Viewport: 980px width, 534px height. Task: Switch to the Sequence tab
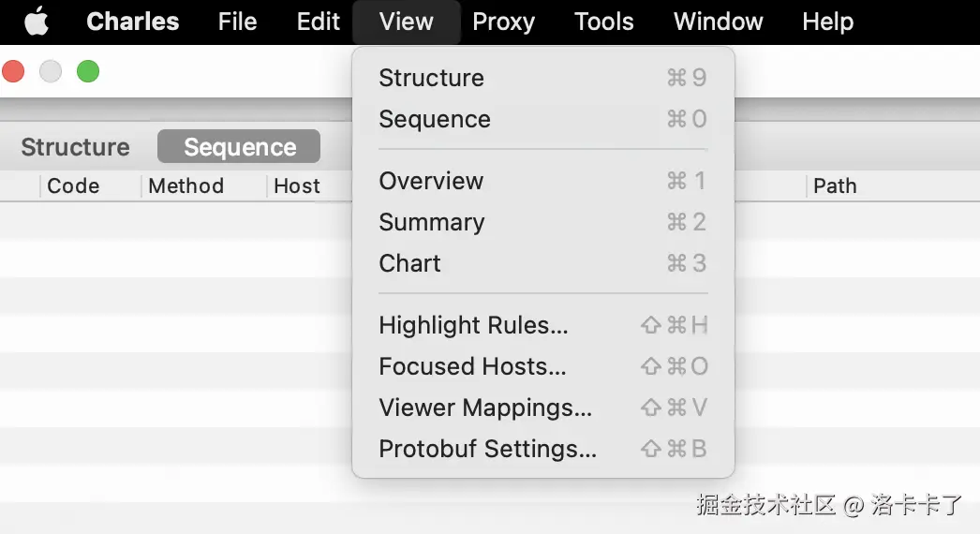239,147
